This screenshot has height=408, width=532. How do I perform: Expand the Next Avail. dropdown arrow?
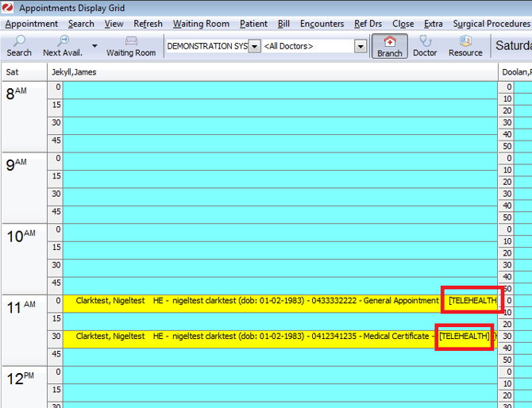95,46
